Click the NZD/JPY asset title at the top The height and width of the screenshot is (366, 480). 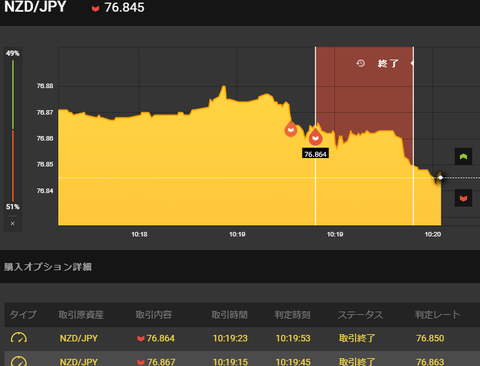[35, 7]
